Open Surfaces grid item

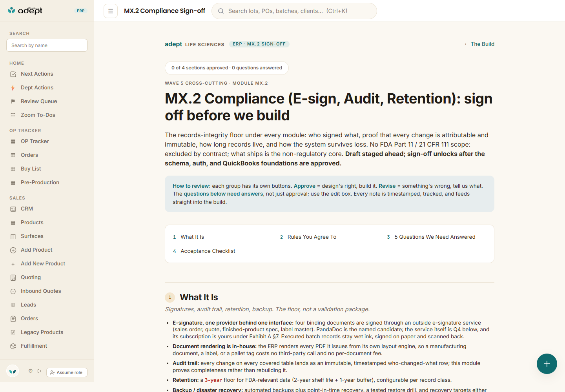pos(47,236)
